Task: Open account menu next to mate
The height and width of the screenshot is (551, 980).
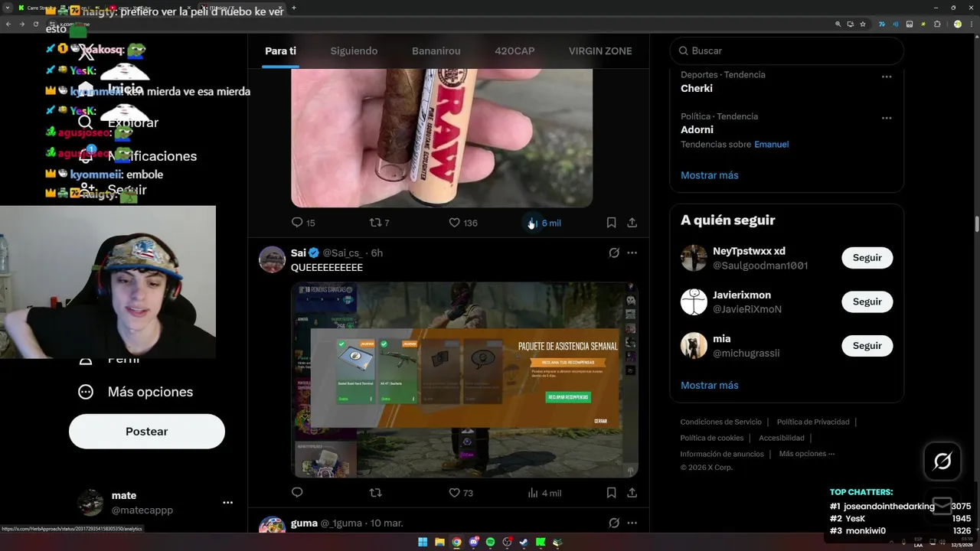Action: [227, 503]
